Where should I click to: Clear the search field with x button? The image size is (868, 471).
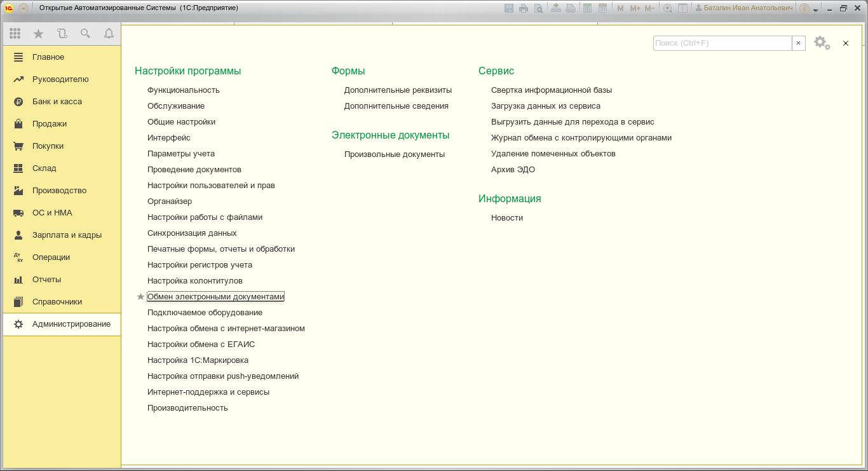click(799, 43)
